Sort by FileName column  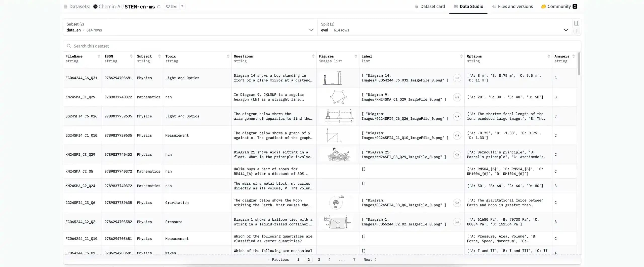(x=99, y=56)
